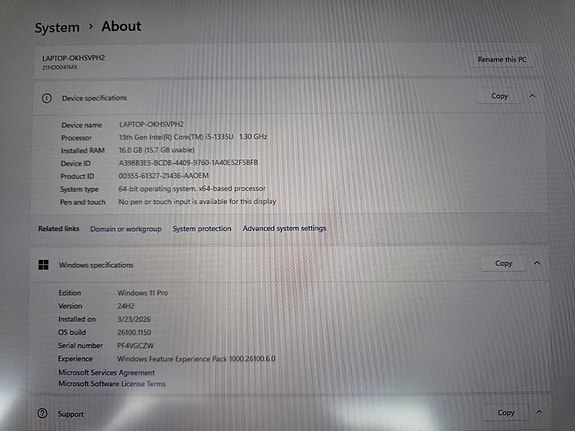This screenshot has height=431, width=575.
Task: Collapse the Windows specifications section chevron
Action: tap(537, 263)
